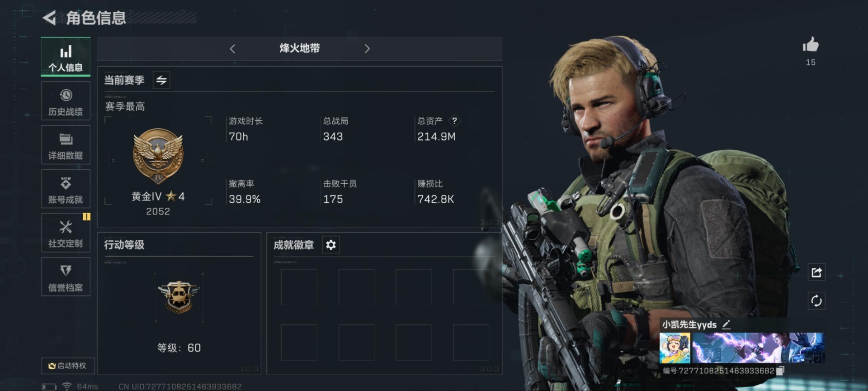This screenshot has height=391, width=868.
Task: Open the 信誉档案 sidebar tab
Action: [x=66, y=277]
